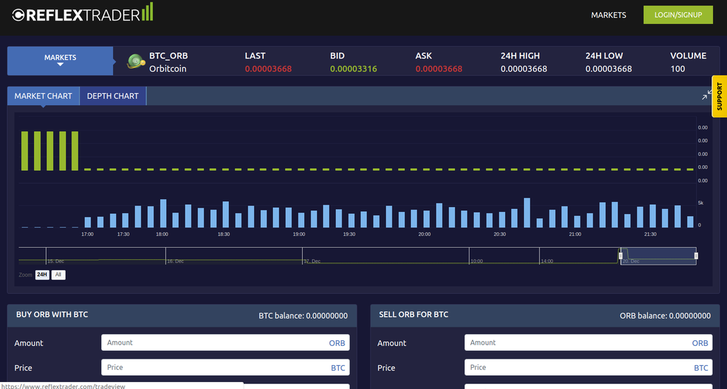Viewport: 727px width, 389px height.
Task: Focus the buy Amount input field
Action: coord(225,343)
